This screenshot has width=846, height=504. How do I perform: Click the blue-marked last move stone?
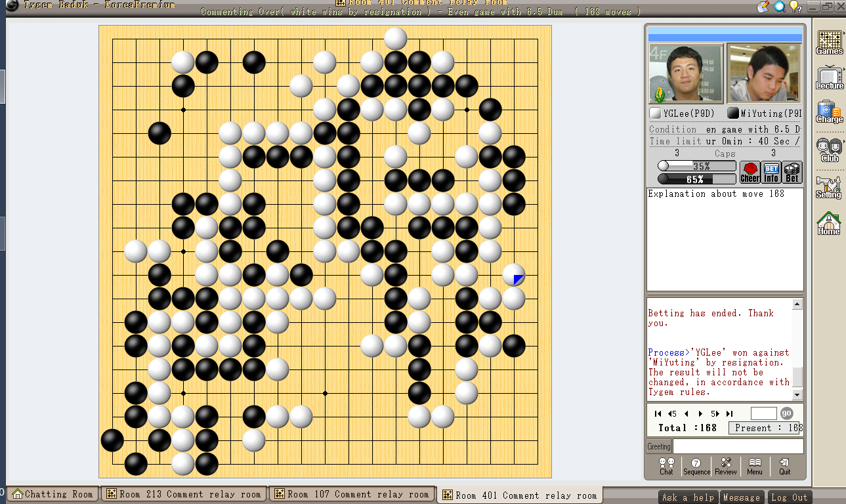pos(514,275)
